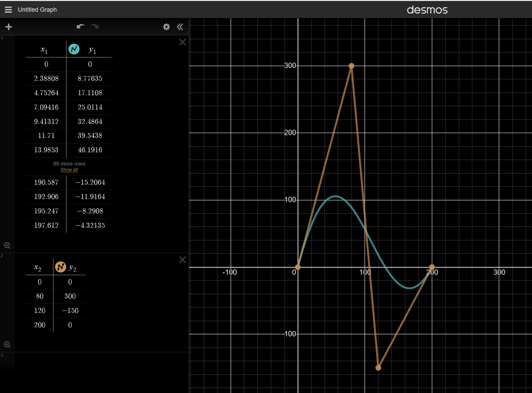The image size is (532, 393).
Task: Click cell 120 in table 2
Action: (39, 311)
